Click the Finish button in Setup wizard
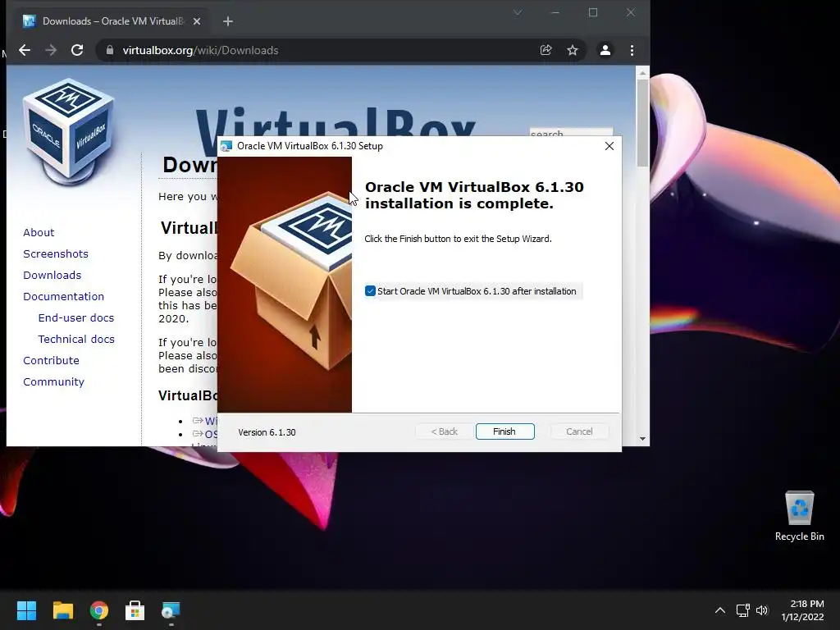This screenshot has width=840, height=630. click(x=504, y=431)
